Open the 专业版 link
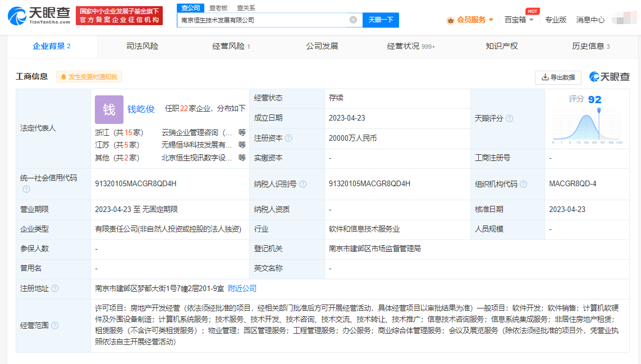641x364 pixels. pyautogui.click(x=556, y=20)
